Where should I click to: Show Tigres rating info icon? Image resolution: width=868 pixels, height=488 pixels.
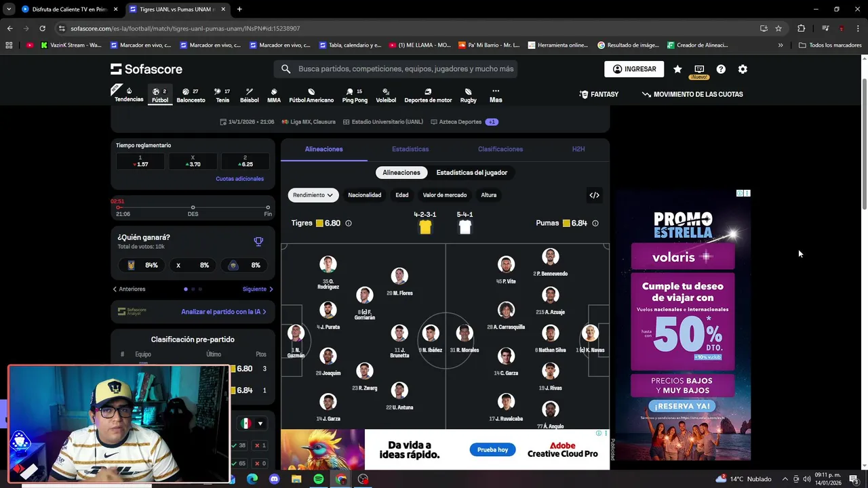(x=349, y=223)
